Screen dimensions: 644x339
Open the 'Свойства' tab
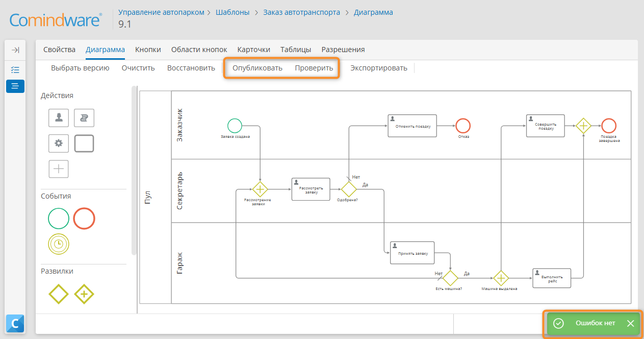click(x=59, y=50)
